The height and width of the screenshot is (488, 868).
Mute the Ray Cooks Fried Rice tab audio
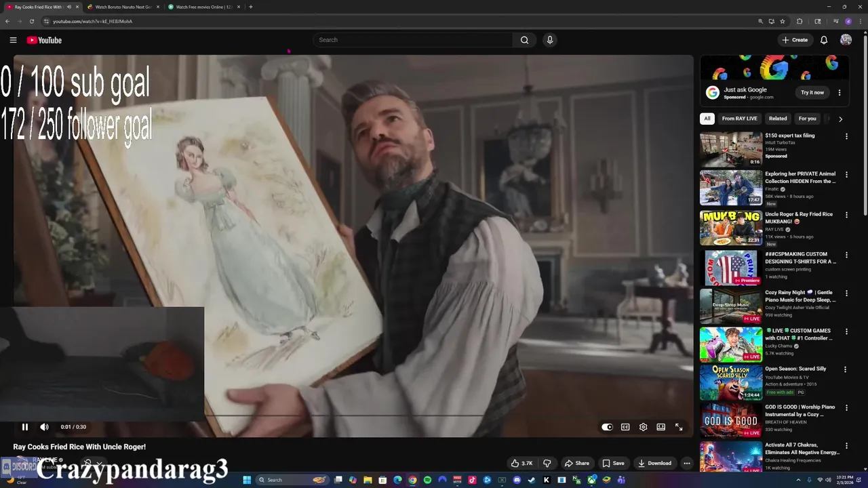[68, 7]
